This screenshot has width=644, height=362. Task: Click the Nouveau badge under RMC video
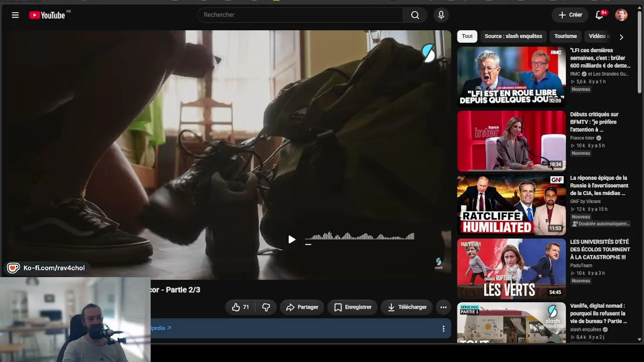click(x=581, y=89)
